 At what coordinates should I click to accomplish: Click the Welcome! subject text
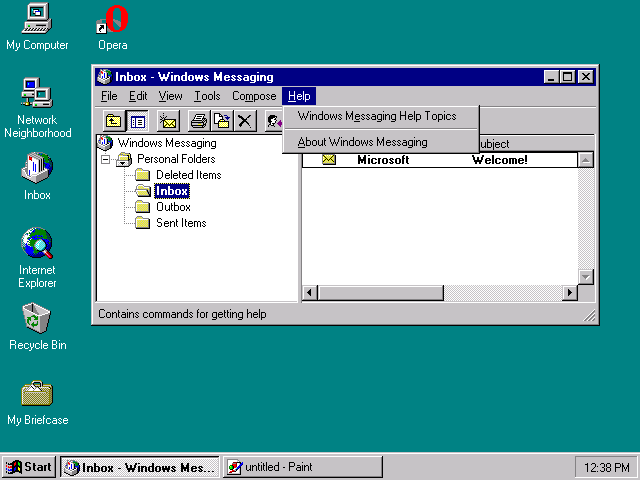click(x=500, y=160)
